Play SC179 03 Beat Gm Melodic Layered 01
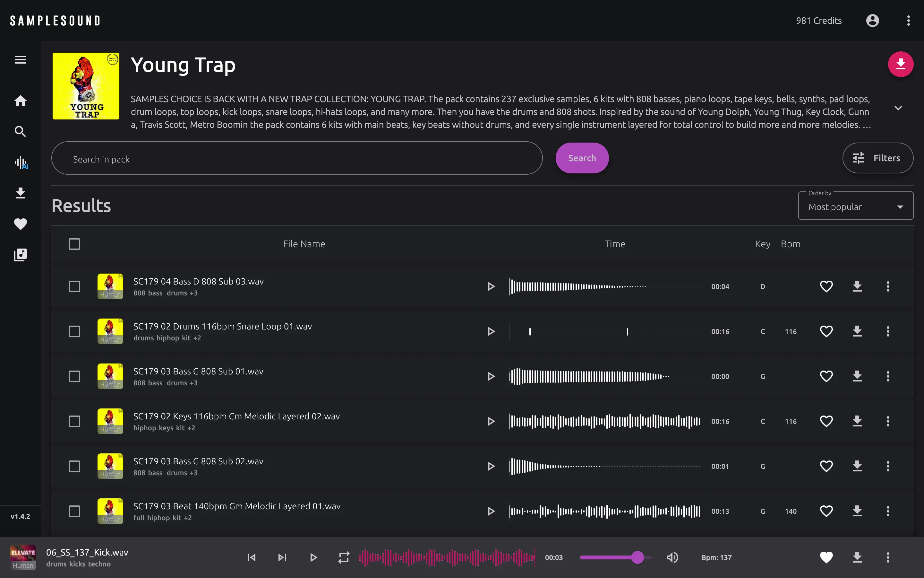The height and width of the screenshot is (578, 924). 491,511
